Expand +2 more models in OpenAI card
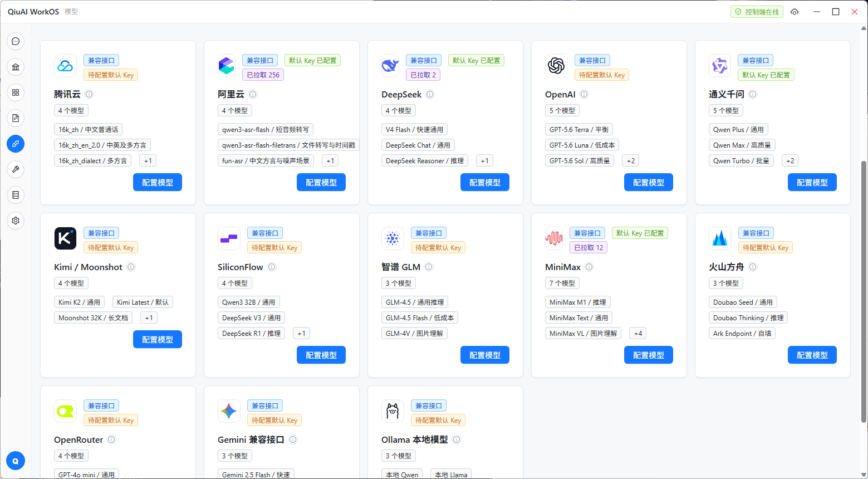 (631, 160)
